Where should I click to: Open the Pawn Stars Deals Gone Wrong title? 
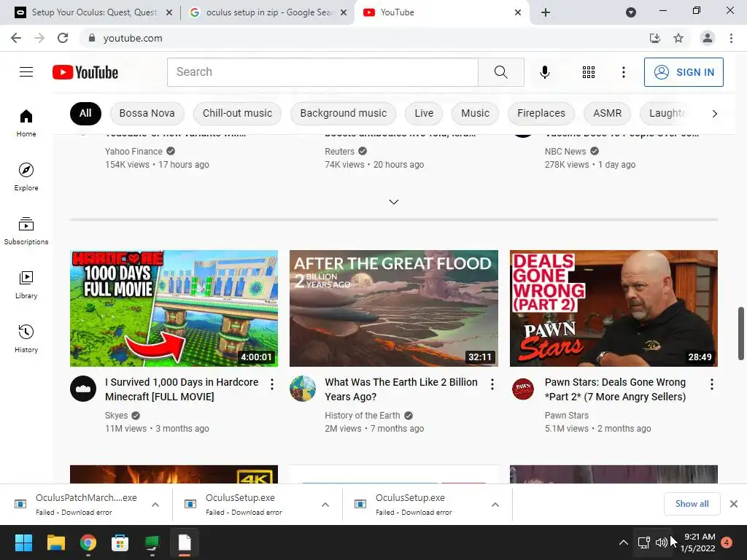[x=615, y=389]
